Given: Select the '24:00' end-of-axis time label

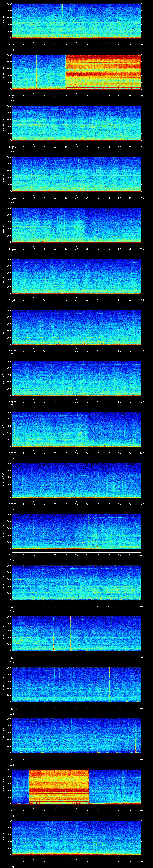Looking at the screenshot, I should [x=141, y=504].
